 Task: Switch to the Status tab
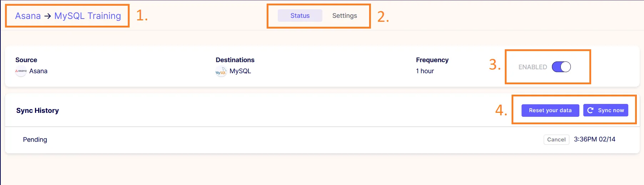coord(300,16)
